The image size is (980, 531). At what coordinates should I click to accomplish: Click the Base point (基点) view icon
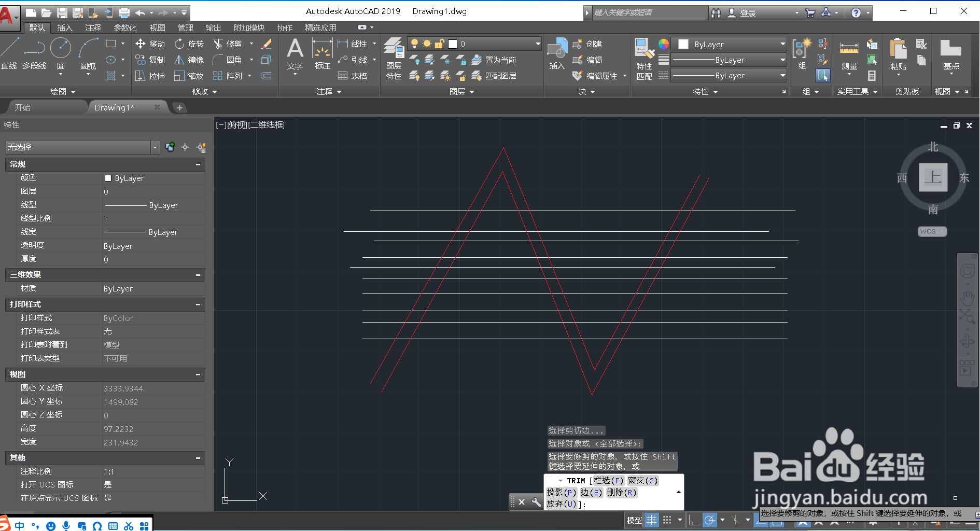(951, 54)
